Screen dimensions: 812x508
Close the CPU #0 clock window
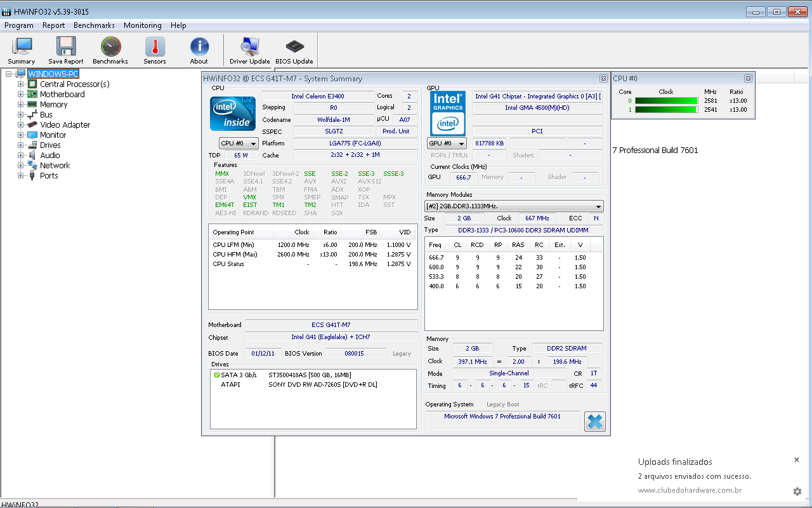tap(749, 78)
